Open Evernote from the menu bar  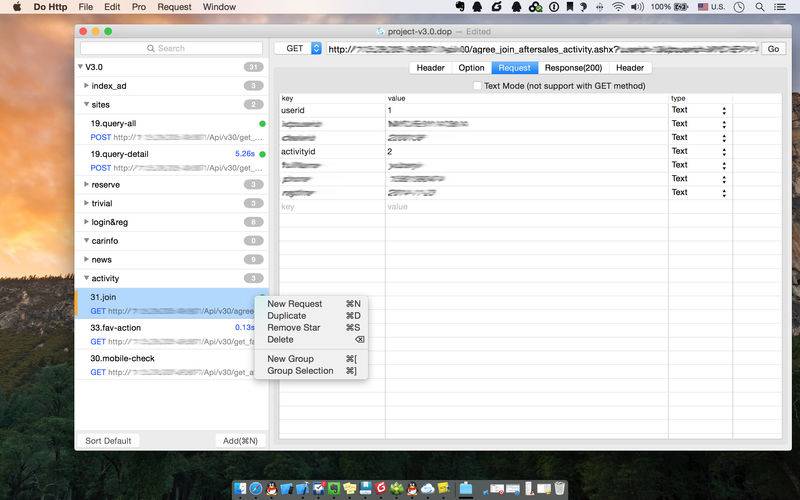[460, 7]
